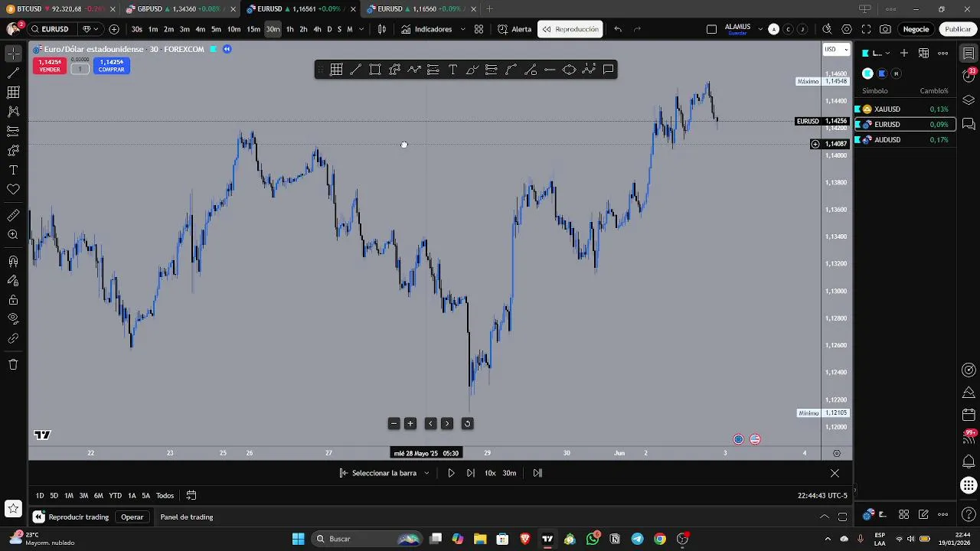Select the Text tool in left sidebar
The width and height of the screenshot is (980, 551).
13,170
